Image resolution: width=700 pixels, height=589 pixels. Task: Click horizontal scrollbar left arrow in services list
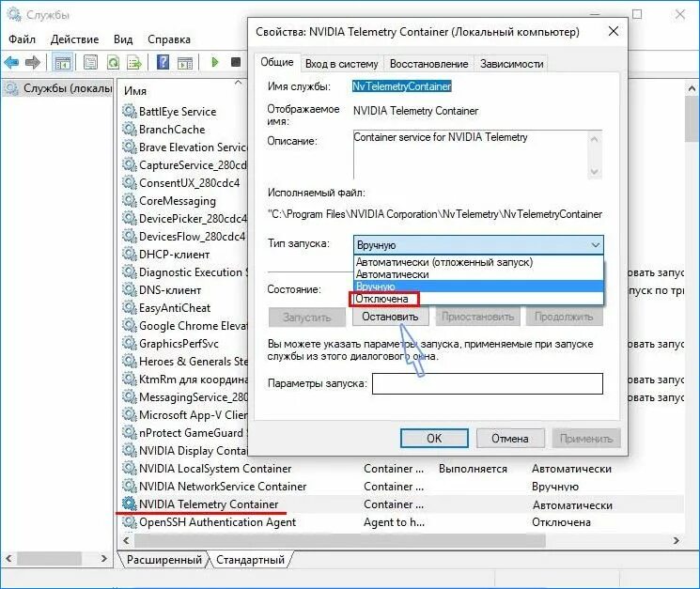tap(126, 541)
